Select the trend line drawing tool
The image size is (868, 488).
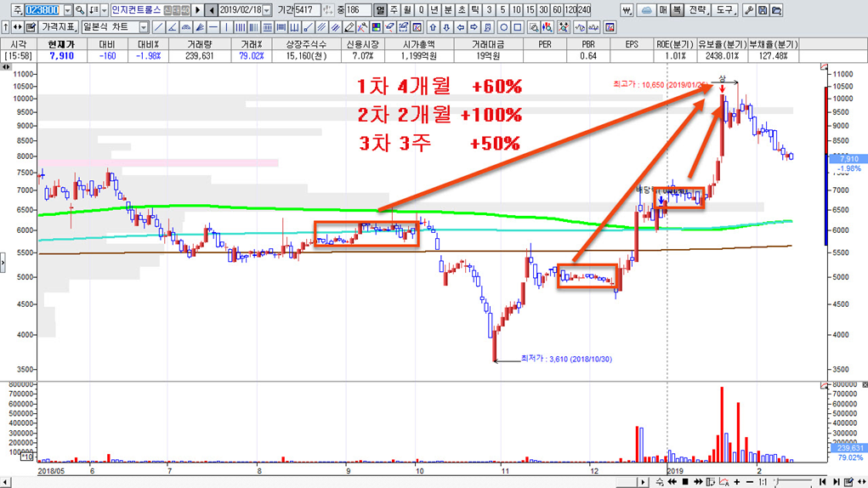(159, 27)
